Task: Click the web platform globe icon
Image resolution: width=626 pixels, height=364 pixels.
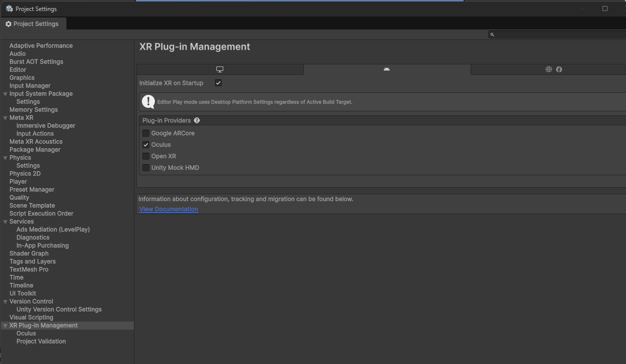Action: (549, 69)
